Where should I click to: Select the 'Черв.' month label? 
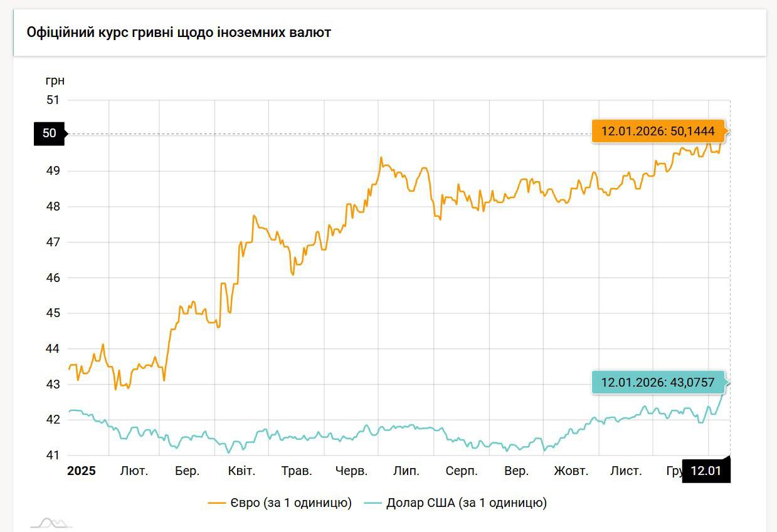coord(351,471)
